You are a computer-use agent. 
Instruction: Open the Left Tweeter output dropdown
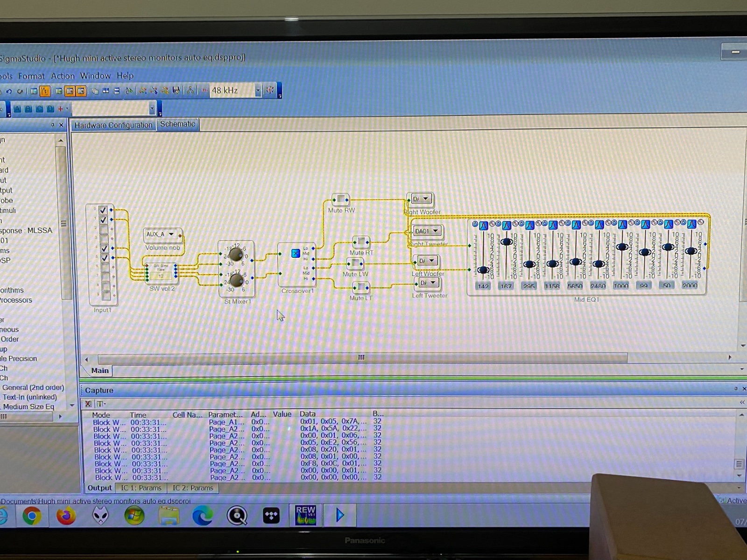pos(433,282)
